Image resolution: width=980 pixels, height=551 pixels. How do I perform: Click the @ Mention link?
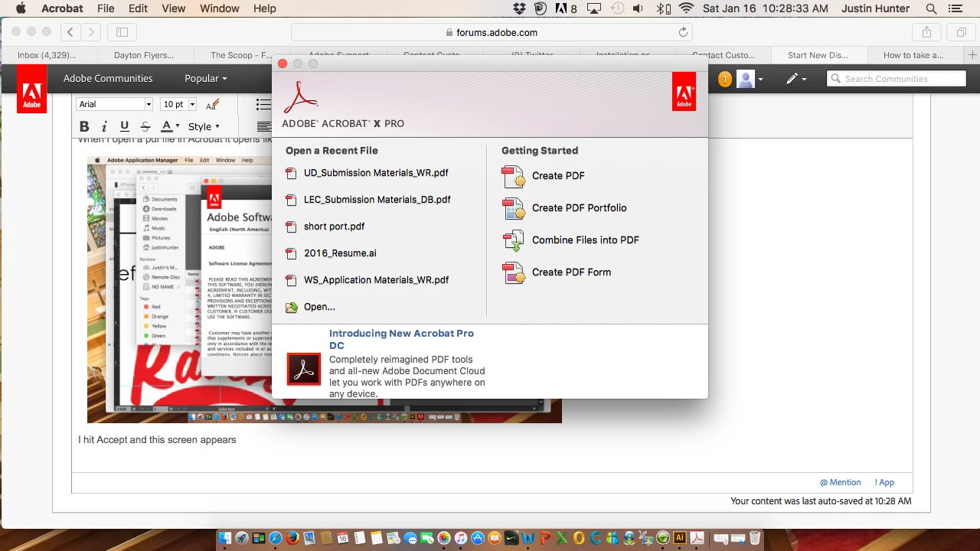point(840,482)
